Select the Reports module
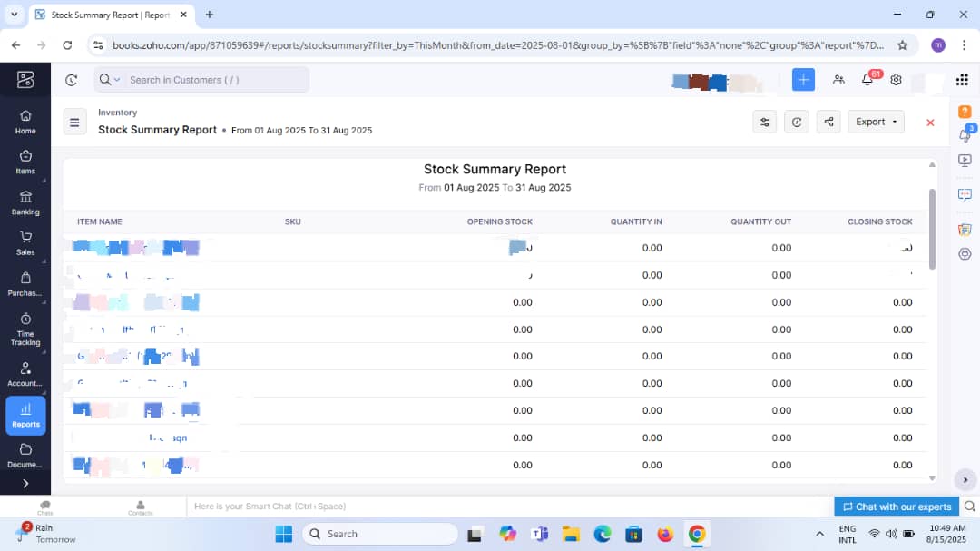The image size is (980, 551). [x=25, y=415]
